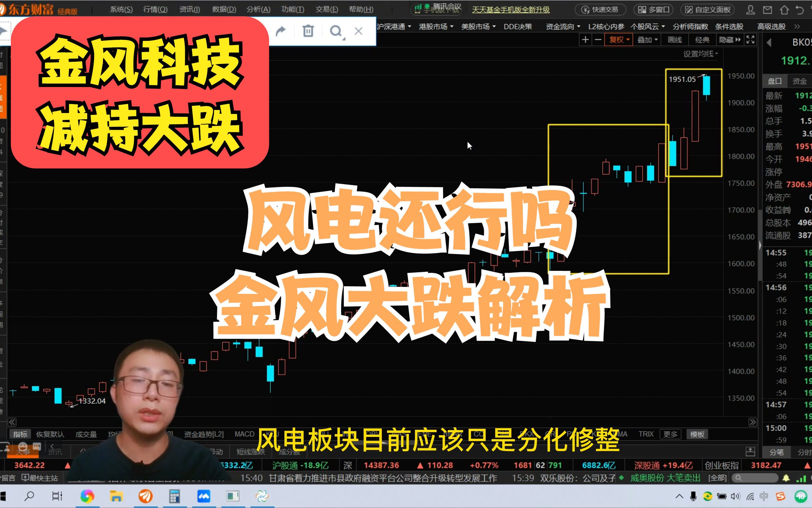Expand the 沪深港通 dropdown

394,27
